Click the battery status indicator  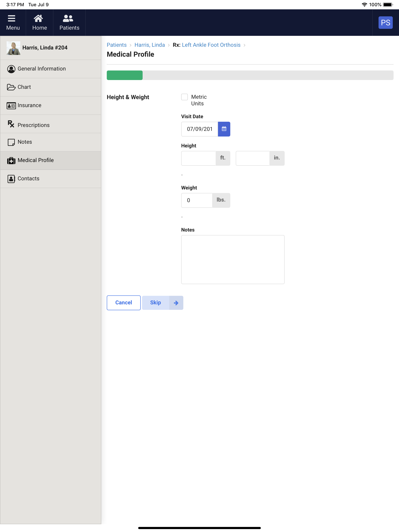[x=388, y=4]
